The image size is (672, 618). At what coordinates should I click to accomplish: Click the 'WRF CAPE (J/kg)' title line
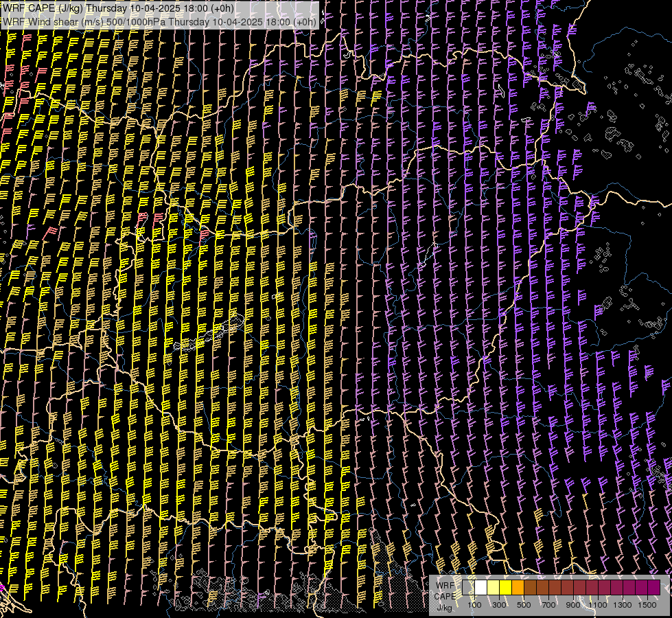coord(118,8)
